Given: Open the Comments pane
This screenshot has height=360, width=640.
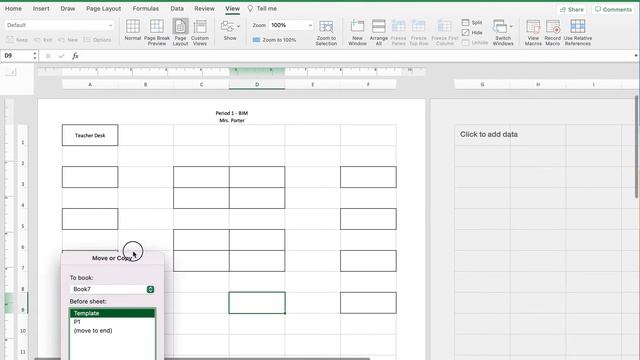Looking at the screenshot, I should pos(613,9).
